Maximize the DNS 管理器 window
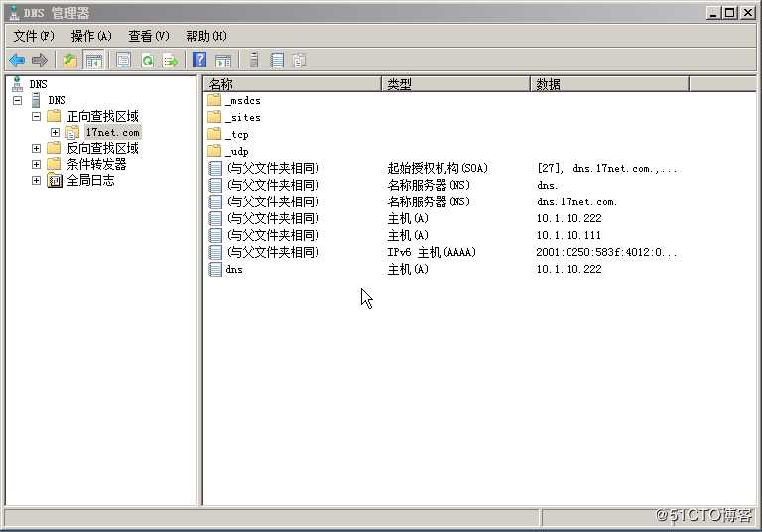This screenshot has width=762, height=532. [729, 13]
